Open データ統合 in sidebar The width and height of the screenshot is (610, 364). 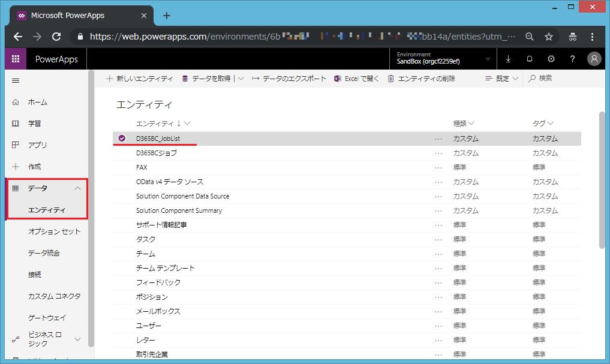point(44,253)
